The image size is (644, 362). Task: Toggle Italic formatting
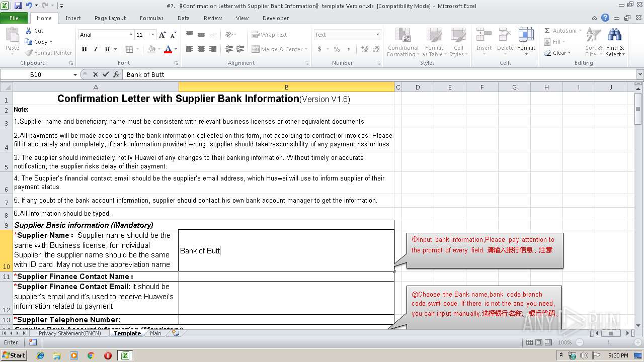tap(95, 49)
